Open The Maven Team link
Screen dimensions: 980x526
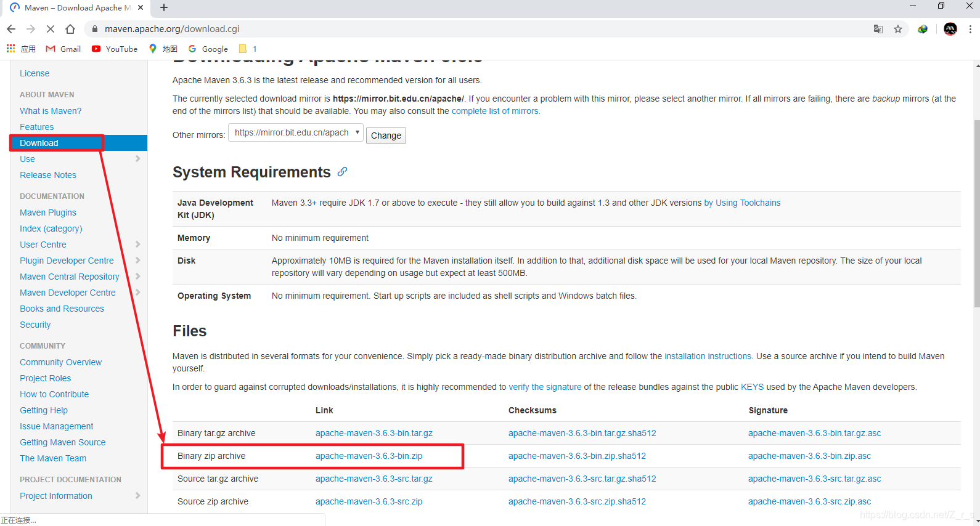coord(53,458)
